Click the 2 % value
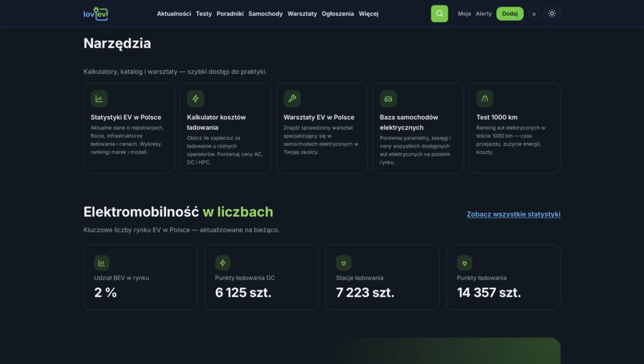Image resolution: width=644 pixels, height=364 pixels. point(106,292)
